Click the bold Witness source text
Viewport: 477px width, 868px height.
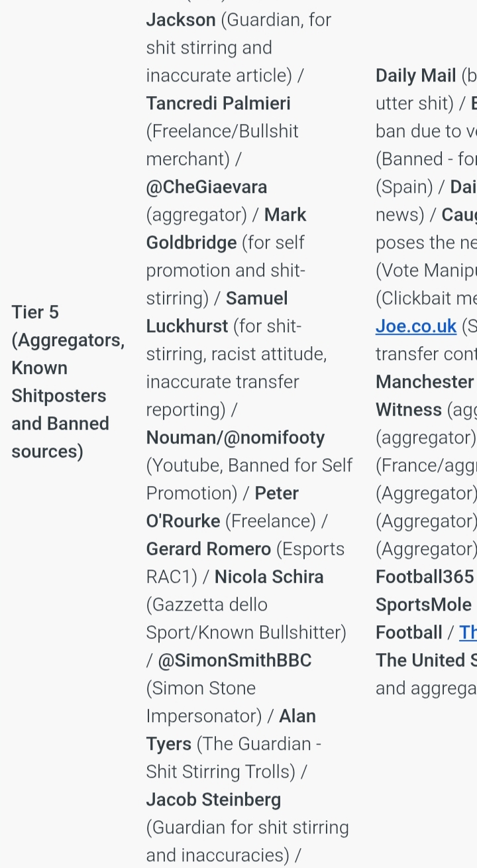click(408, 410)
